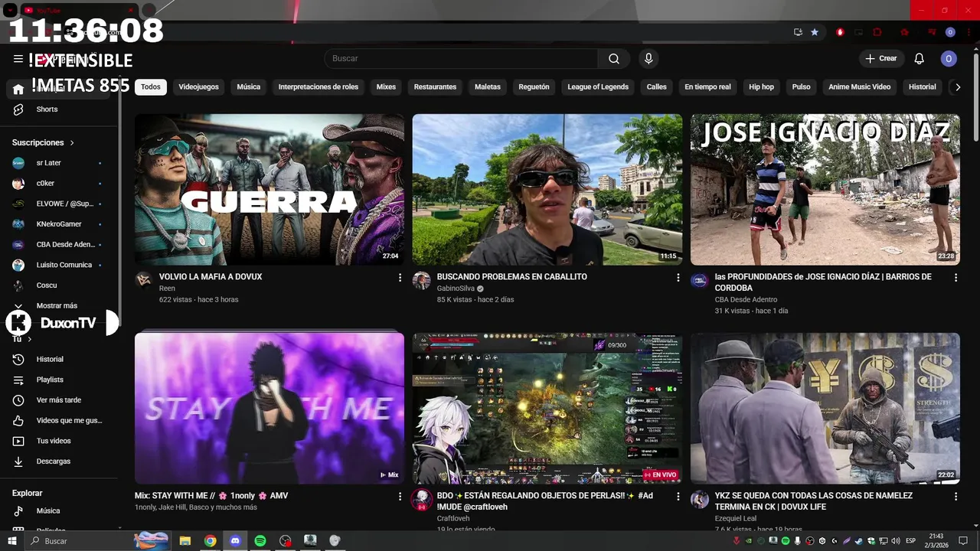Select the Interpretaciones de roles chip
The image size is (980, 551).
pyautogui.click(x=318, y=87)
